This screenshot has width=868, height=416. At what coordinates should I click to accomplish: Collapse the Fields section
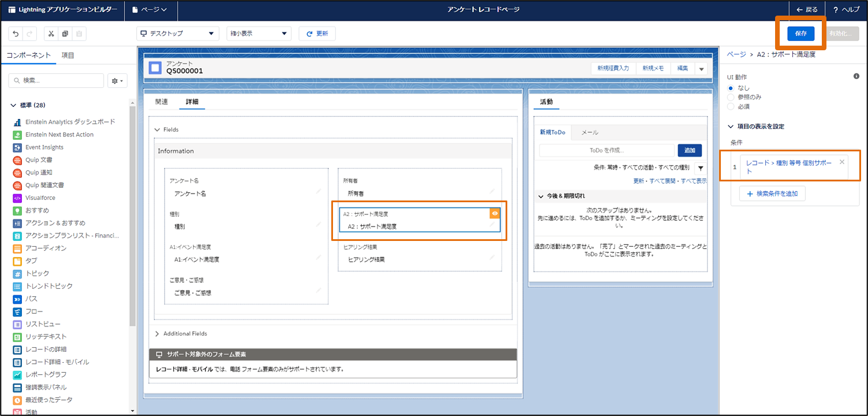pyautogui.click(x=157, y=130)
